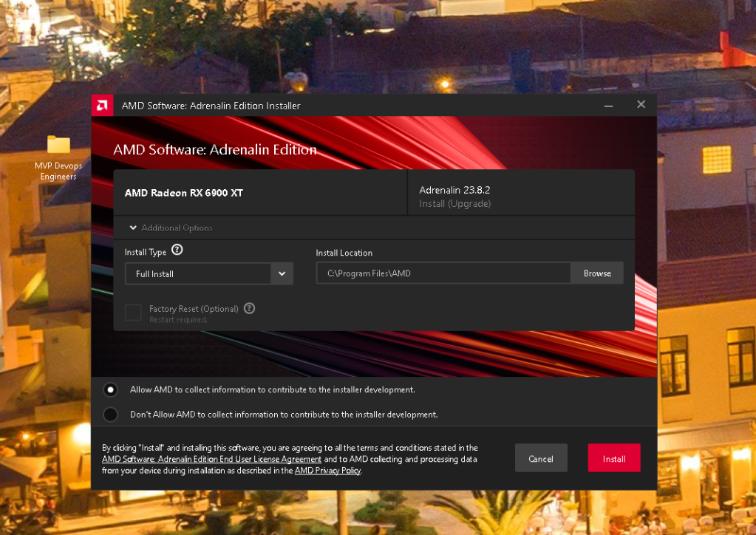
Task: Open help icon next to Factory Reset
Action: coord(249,308)
